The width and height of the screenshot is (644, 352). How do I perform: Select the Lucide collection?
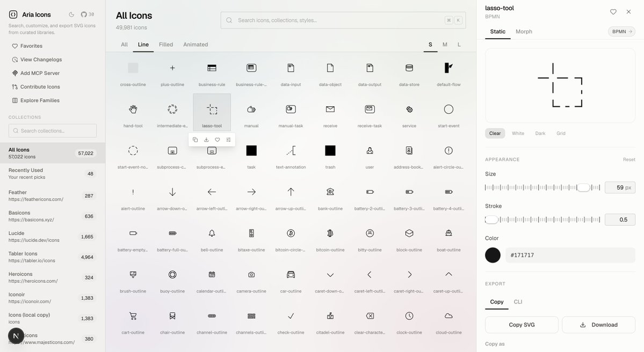point(53,237)
